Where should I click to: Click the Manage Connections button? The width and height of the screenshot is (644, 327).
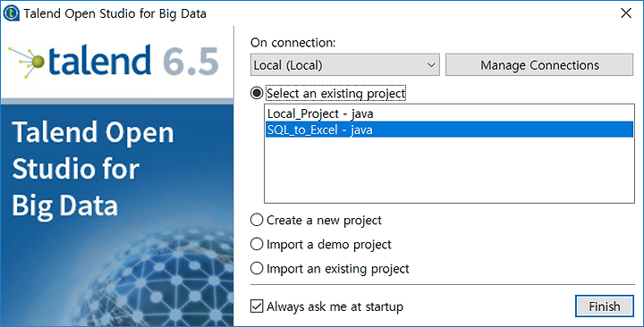click(x=539, y=65)
